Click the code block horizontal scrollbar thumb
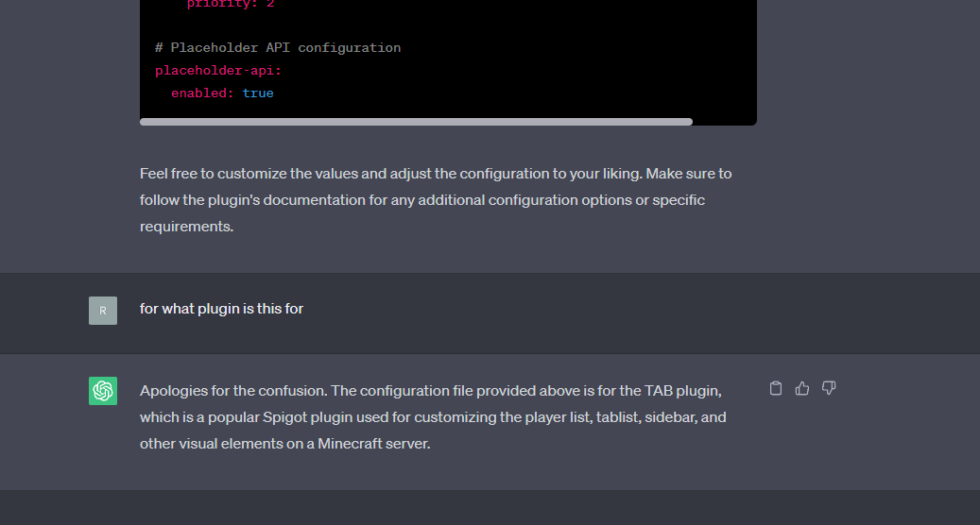 pos(416,122)
